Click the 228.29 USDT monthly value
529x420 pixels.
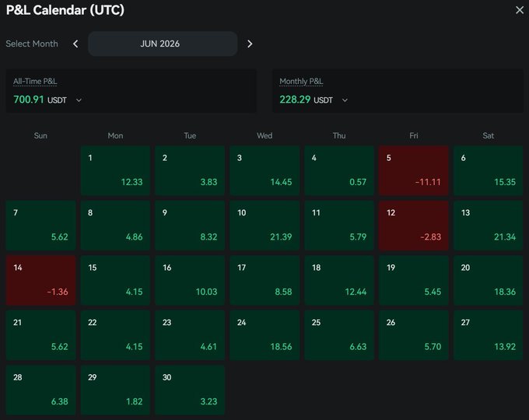pyautogui.click(x=306, y=100)
